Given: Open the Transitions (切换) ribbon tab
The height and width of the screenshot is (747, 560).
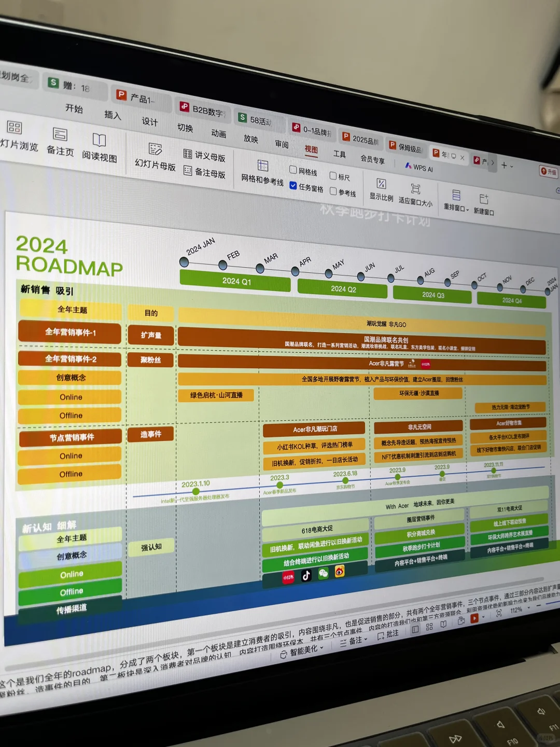Looking at the screenshot, I should [x=185, y=128].
